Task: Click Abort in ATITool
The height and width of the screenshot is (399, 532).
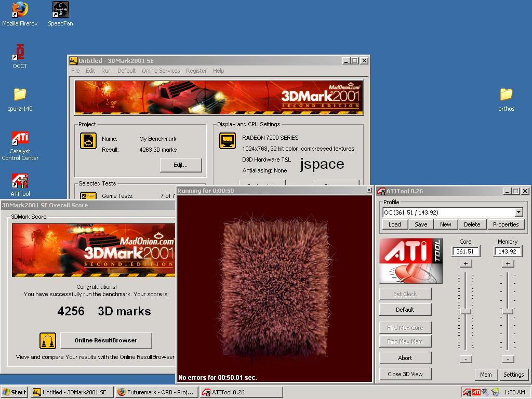Action: [x=405, y=357]
